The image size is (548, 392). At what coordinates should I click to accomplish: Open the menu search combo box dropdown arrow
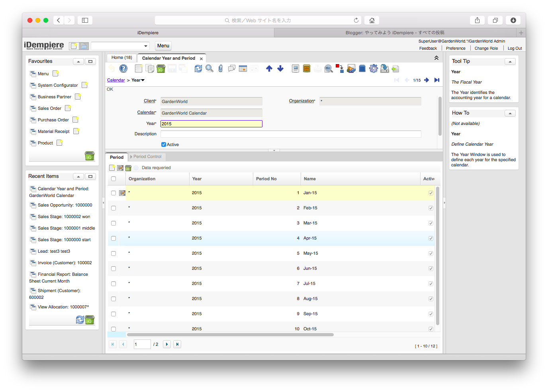pos(146,46)
